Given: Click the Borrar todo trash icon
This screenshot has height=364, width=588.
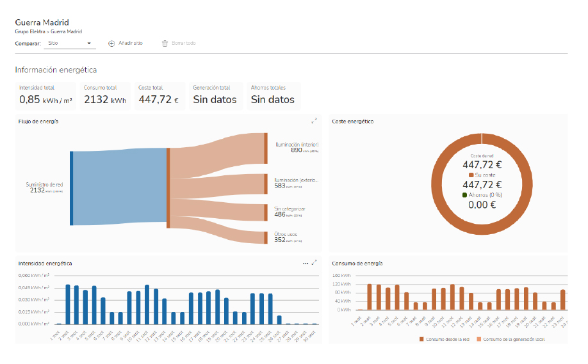Looking at the screenshot, I should point(165,44).
